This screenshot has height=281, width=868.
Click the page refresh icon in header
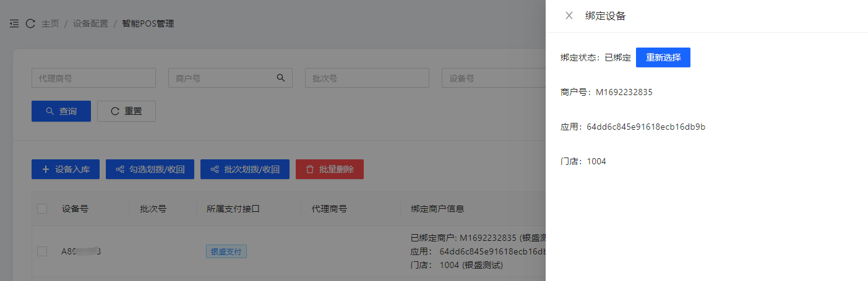pyautogui.click(x=30, y=24)
